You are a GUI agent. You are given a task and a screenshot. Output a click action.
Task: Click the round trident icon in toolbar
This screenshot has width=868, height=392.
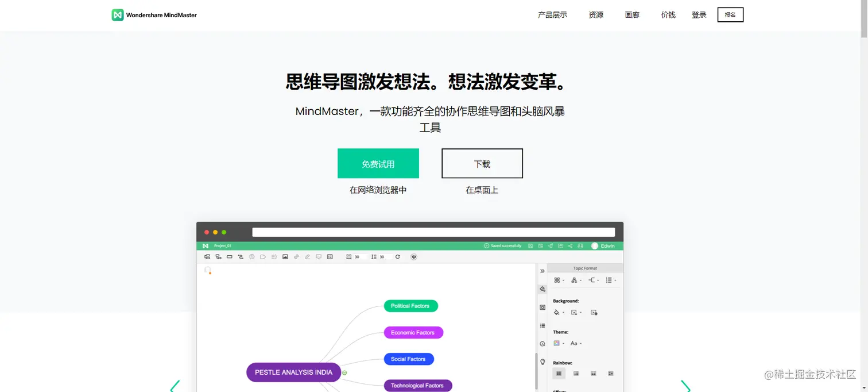pos(414,257)
